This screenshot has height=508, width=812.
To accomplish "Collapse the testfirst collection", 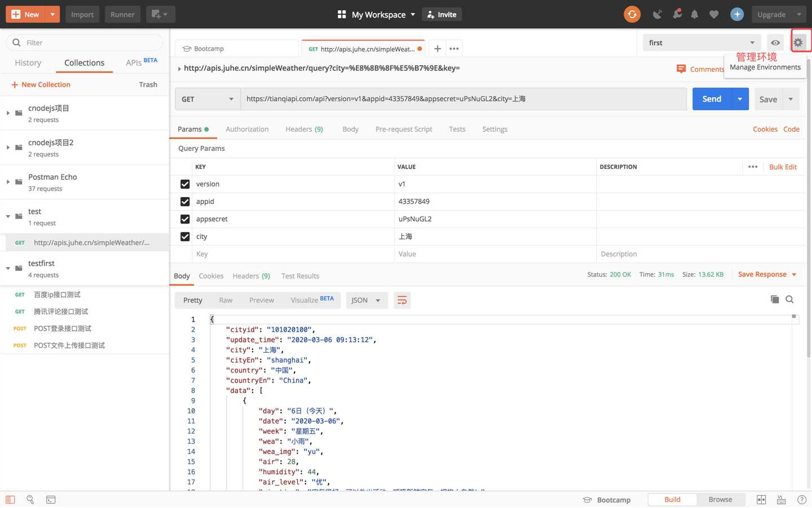I will pos(8,268).
